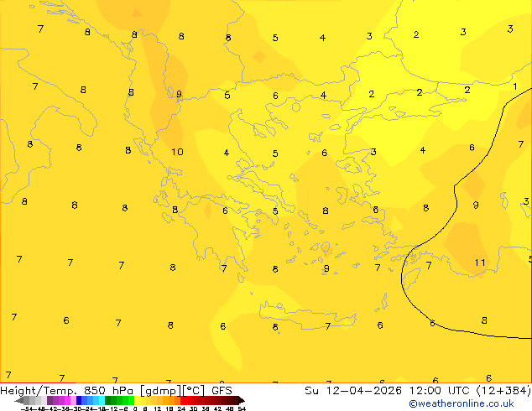Click the "54" label ending the color scale
This screenshot has width=532, height=411.
point(242,408)
